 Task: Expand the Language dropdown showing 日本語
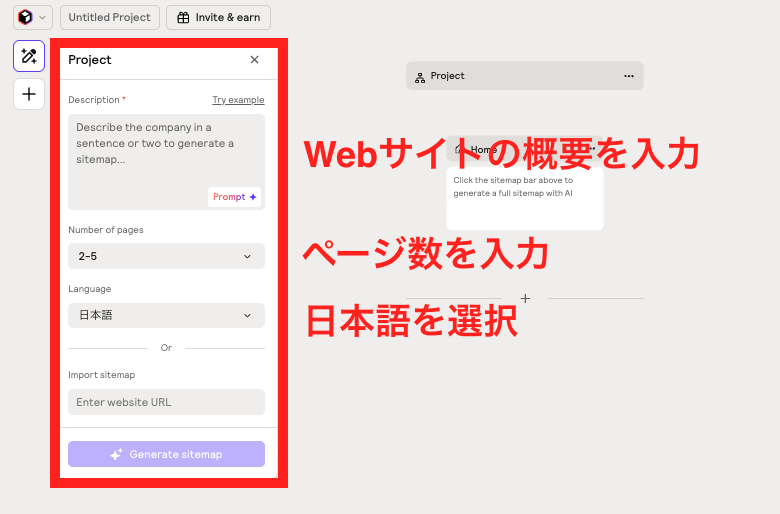tap(166, 316)
